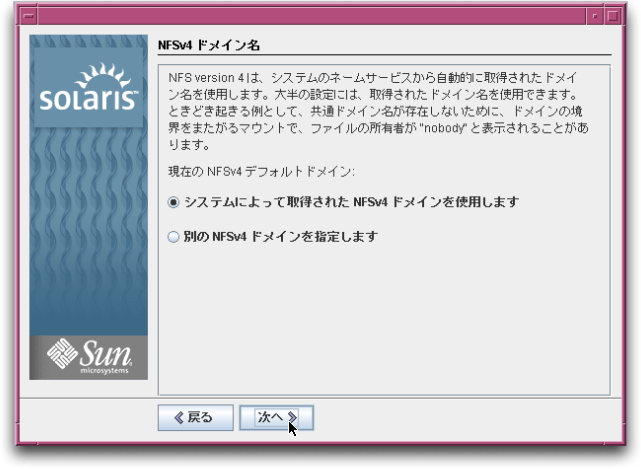Click the NFSv4 ドメイン名 heading
Screen dimensions: 641x469
(209, 45)
